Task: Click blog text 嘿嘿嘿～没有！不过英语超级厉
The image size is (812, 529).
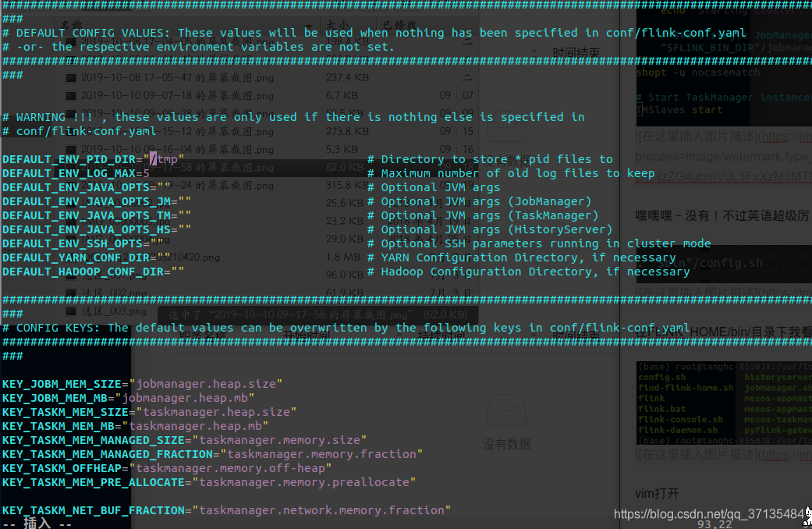Action: (x=723, y=215)
